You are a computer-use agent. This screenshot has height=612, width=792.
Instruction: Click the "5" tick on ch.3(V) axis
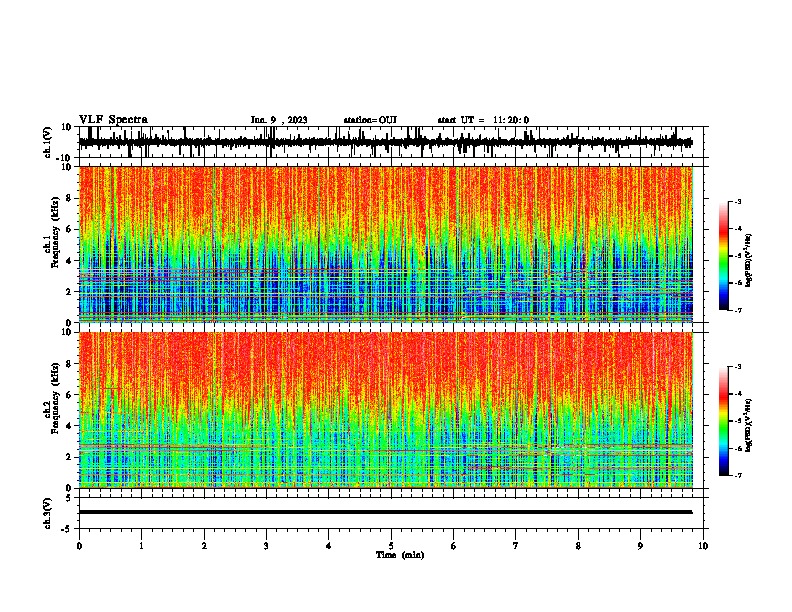(x=69, y=498)
